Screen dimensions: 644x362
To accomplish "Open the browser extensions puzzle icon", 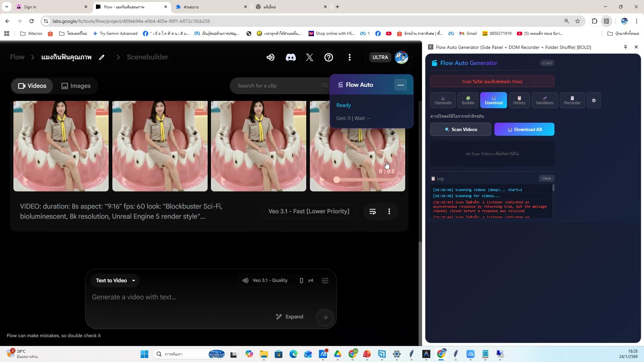I will (x=594, y=21).
